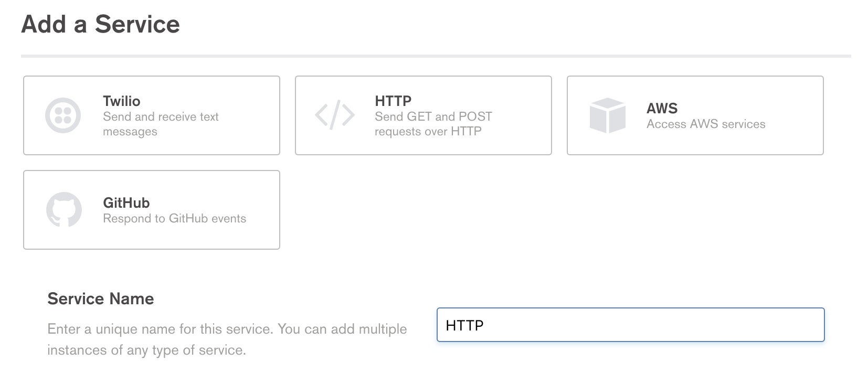This screenshot has width=868, height=384.
Task: Click 'Send GET and POST requests' description
Action: pyautogui.click(x=433, y=124)
